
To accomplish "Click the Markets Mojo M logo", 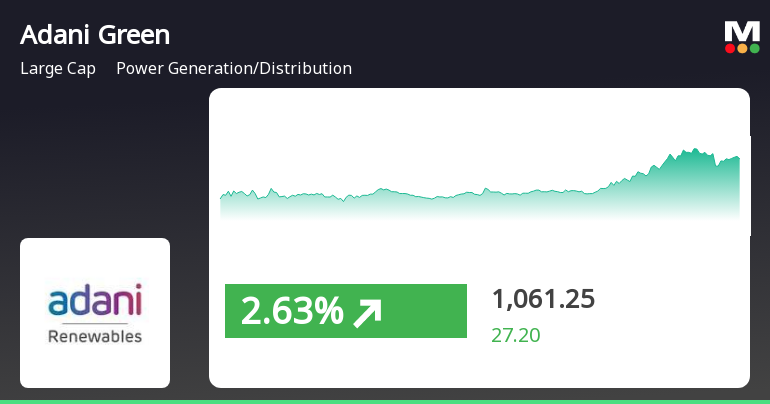I will click(x=742, y=37).
